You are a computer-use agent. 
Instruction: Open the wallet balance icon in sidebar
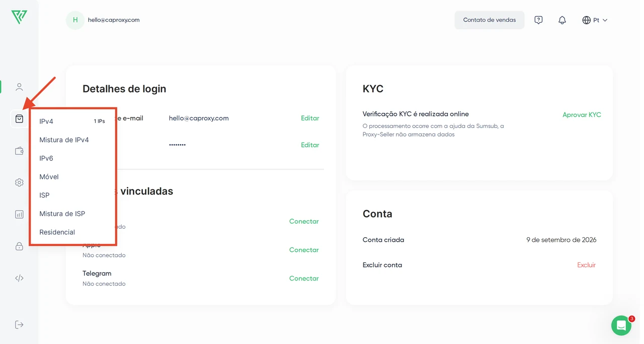[19, 151]
